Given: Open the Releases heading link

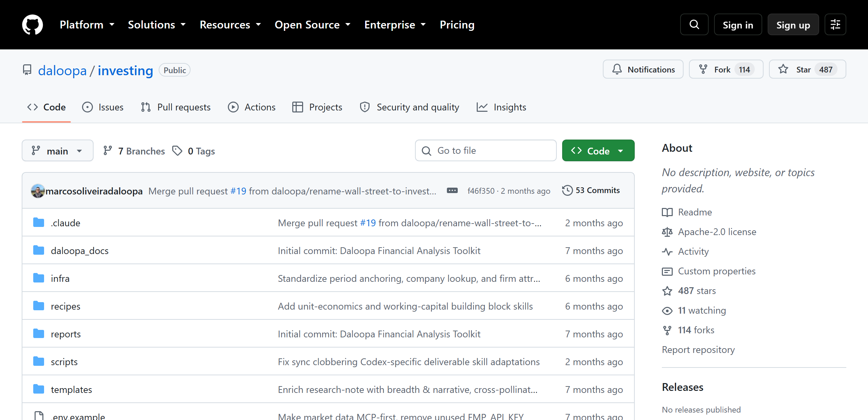Looking at the screenshot, I should pos(683,387).
